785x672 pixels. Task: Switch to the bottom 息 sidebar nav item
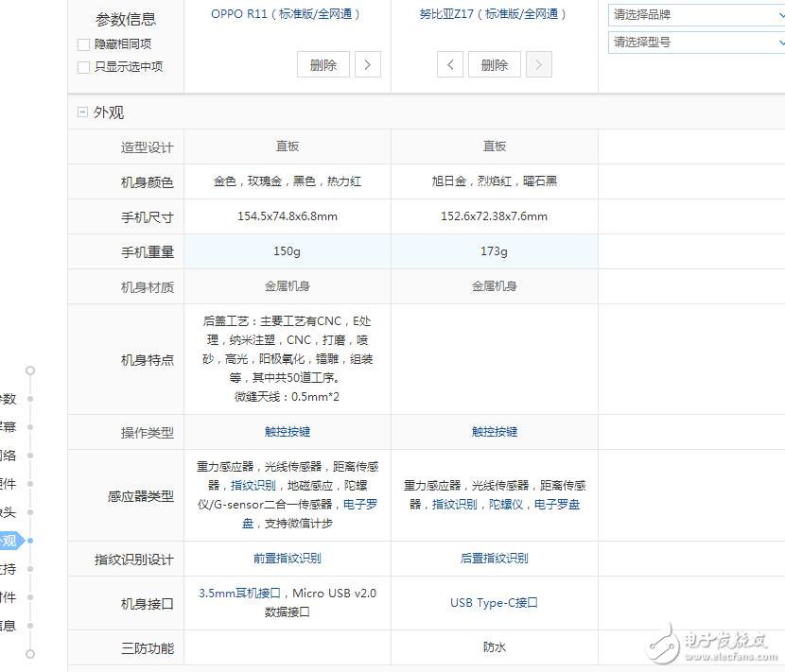coord(9,626)
